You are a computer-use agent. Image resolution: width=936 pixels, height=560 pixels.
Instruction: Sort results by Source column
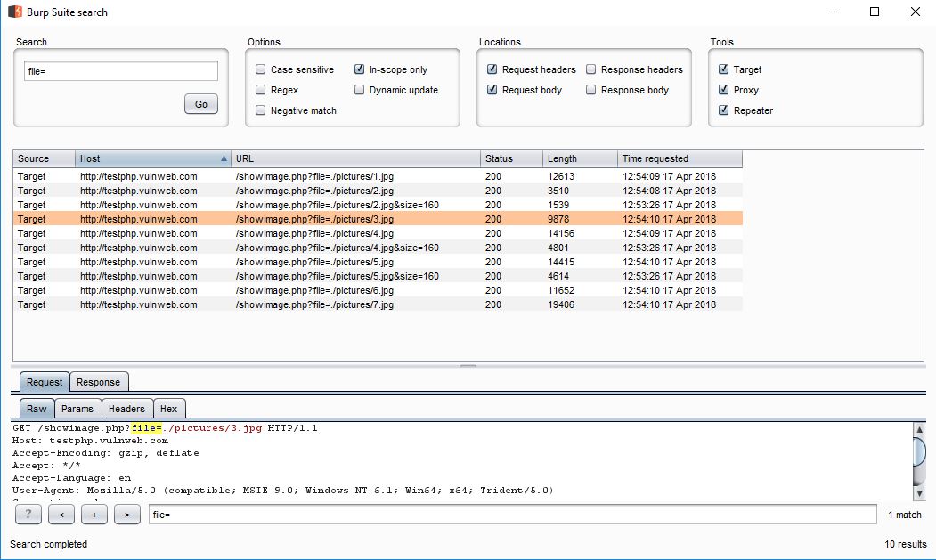point(45,158)
